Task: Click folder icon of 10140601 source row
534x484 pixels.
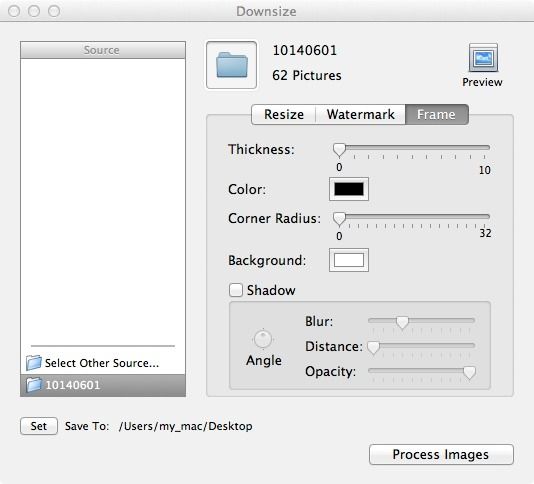Action: [x=34, y=385]
